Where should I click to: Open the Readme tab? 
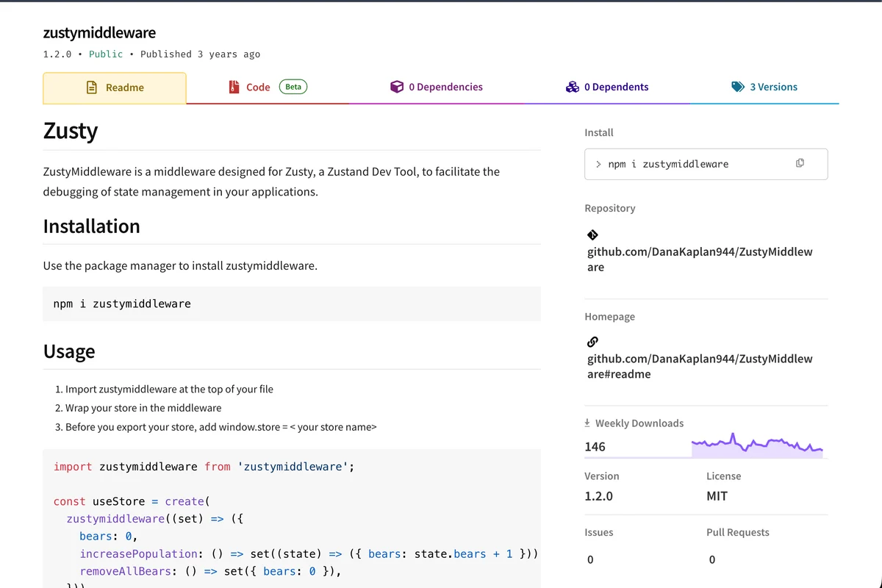click(x=115, y=87)
